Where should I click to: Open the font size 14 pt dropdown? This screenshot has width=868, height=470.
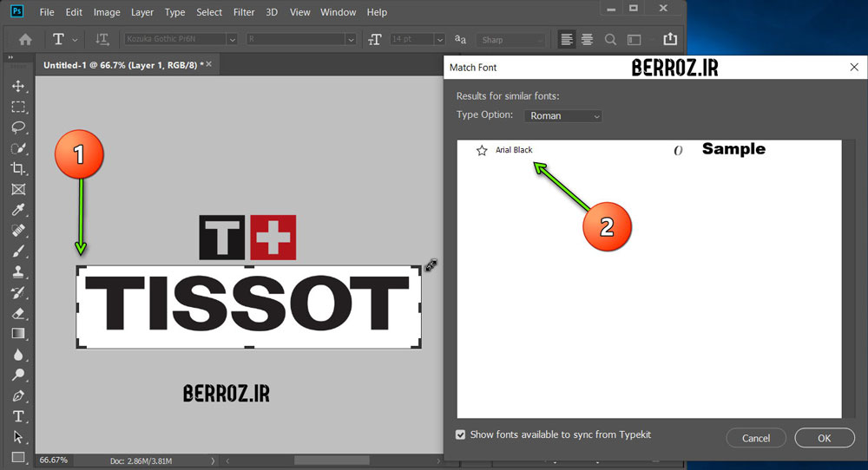439,39
